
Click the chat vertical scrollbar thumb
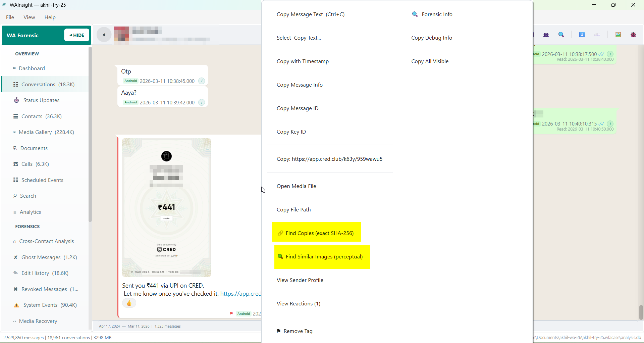(641, 312)
